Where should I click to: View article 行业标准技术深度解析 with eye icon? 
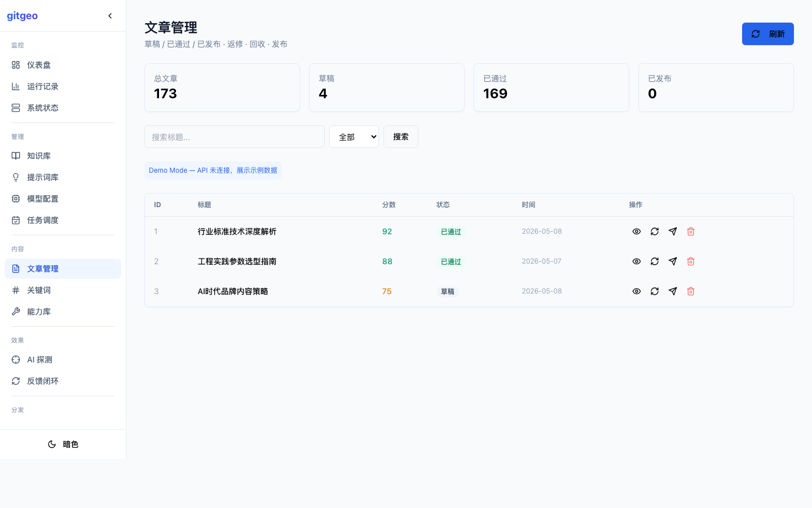click(x=637, y=231)
